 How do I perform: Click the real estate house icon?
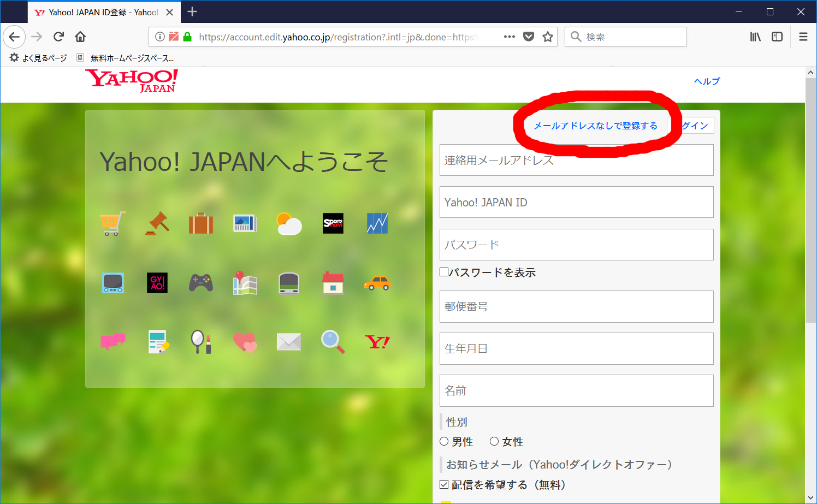[333, 283]
